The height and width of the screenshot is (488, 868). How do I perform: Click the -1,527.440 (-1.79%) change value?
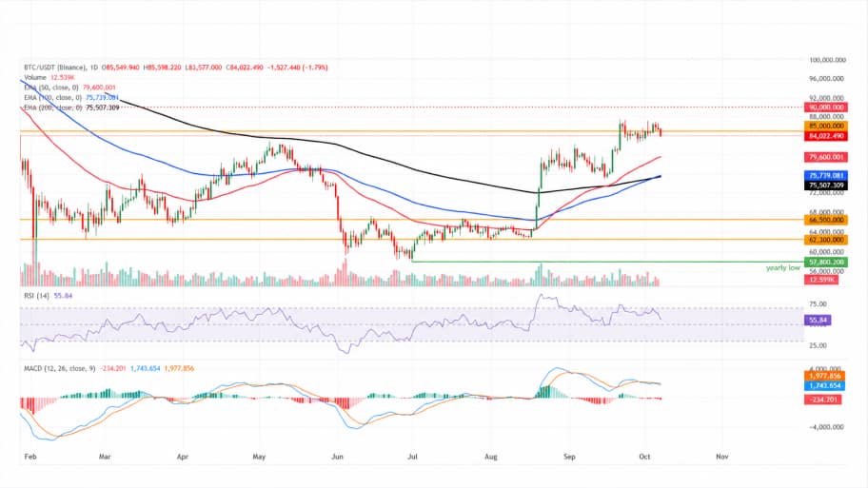click(298, 68)
